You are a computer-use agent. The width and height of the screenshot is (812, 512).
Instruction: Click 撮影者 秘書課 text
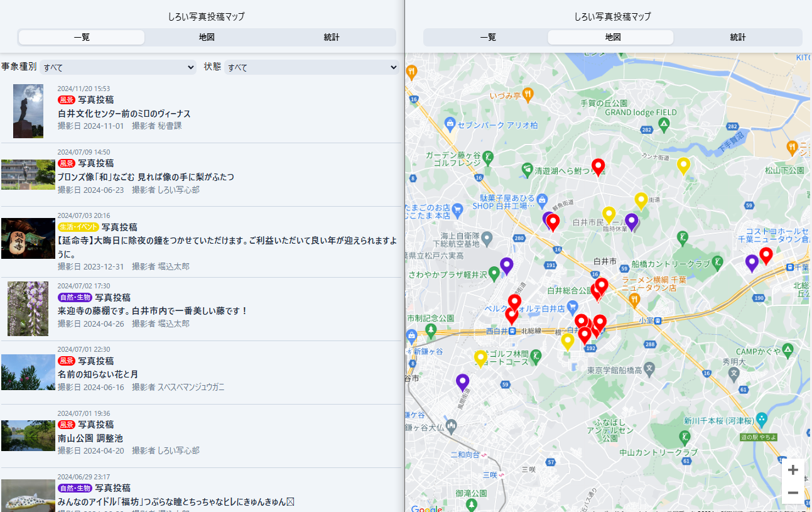(157, 126)
